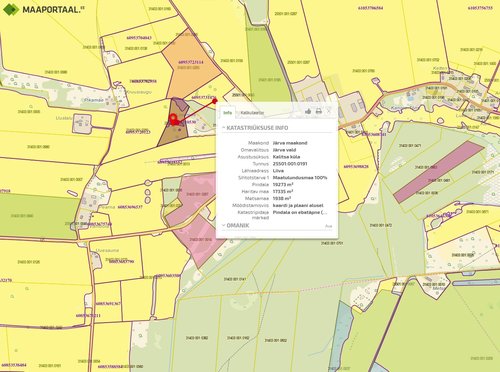This screenshot has width=500, height=372.
Task: Click the diagonal purple strip parcel
Action: (x=438, y=172)
